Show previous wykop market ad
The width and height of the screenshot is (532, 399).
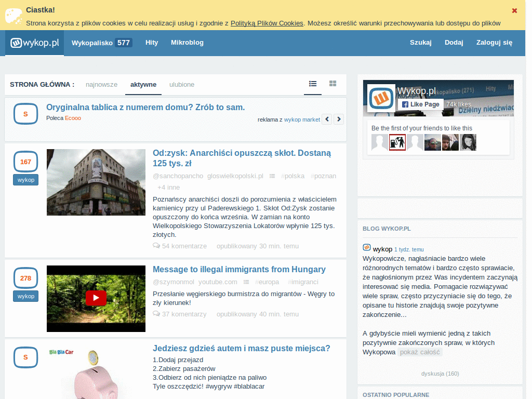(x=327, y=119)
